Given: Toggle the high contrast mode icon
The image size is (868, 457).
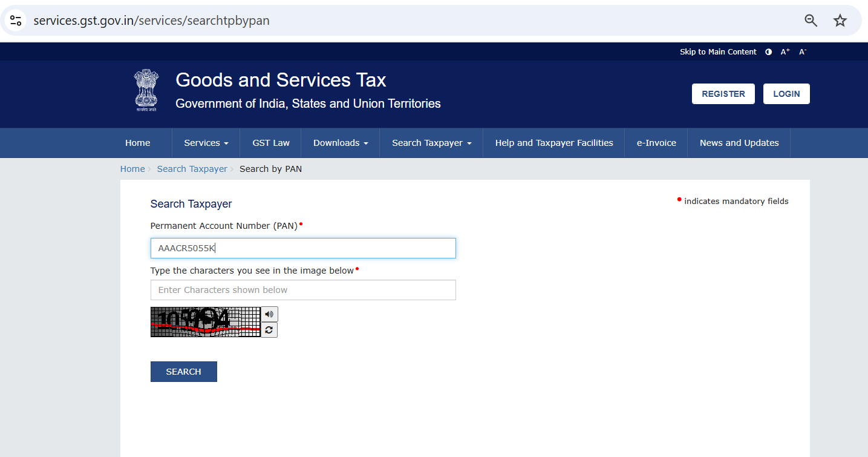Looking at the screenshot, I should [x=768, y=52].
